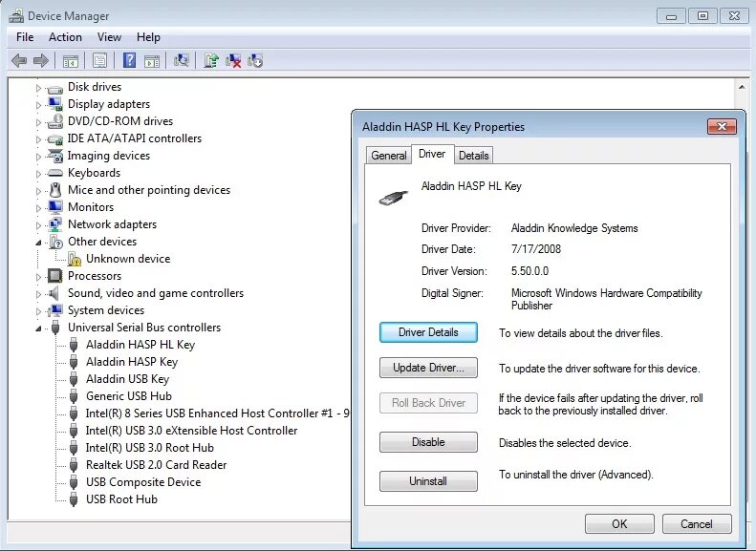
Task: Click the Display adapters icon
Action: (x=55, y=104)
